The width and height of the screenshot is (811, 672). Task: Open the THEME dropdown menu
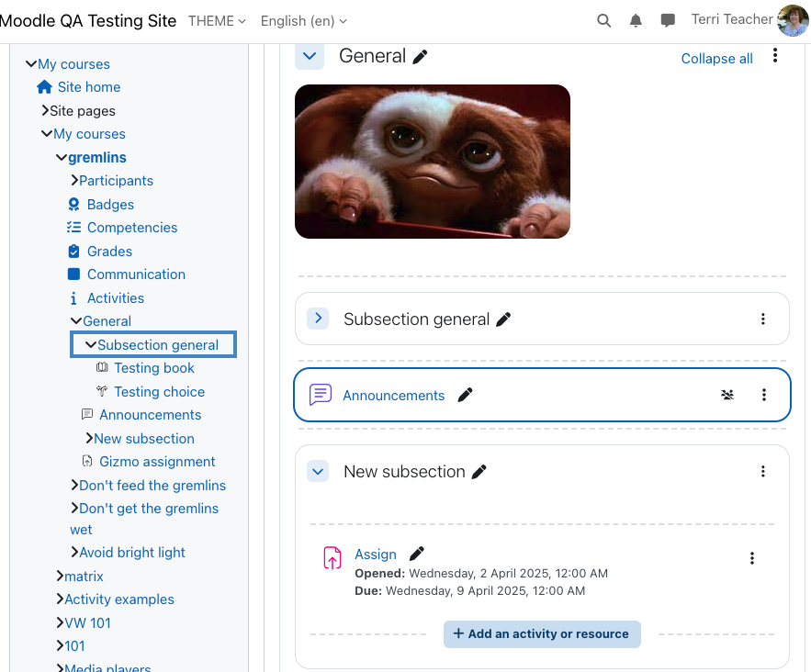pyautogui.click(x=217, y=21)
